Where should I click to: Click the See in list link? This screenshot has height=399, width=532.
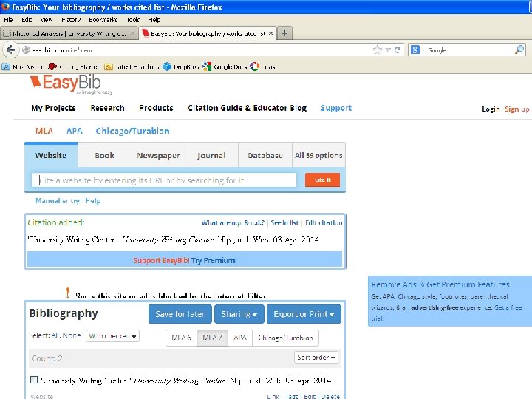click(284, 222)
